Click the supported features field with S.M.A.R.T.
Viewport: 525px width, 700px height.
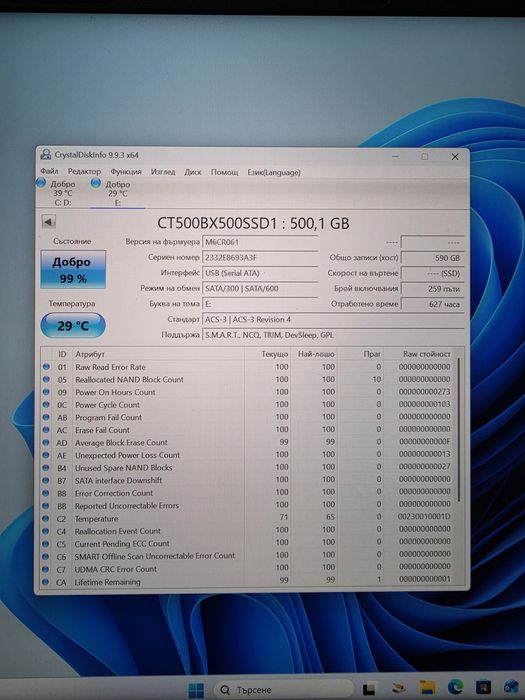[x=333, y=335]
